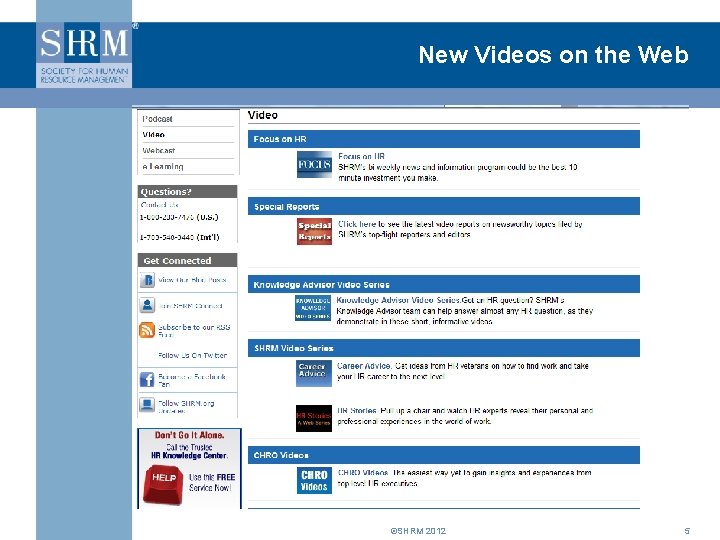The image size is (720, 540).
Task: Click the CHRO Videos section header
Action: coord(444,455)
